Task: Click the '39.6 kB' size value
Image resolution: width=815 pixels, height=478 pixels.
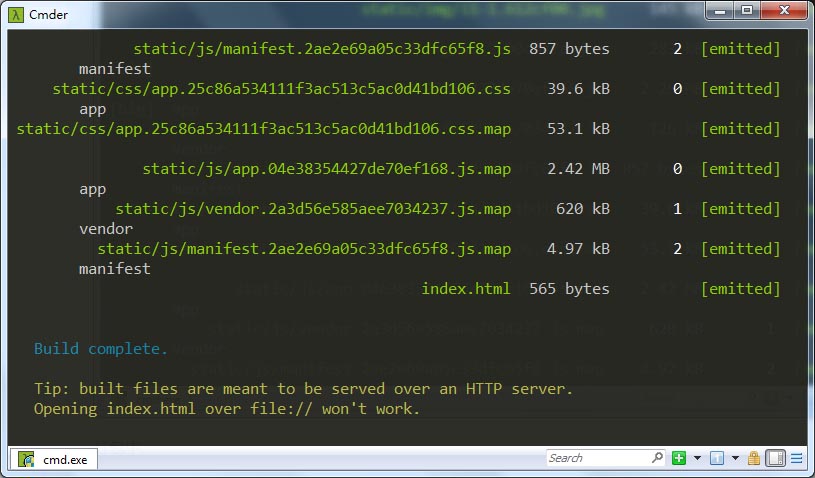Action: [579, 89]
